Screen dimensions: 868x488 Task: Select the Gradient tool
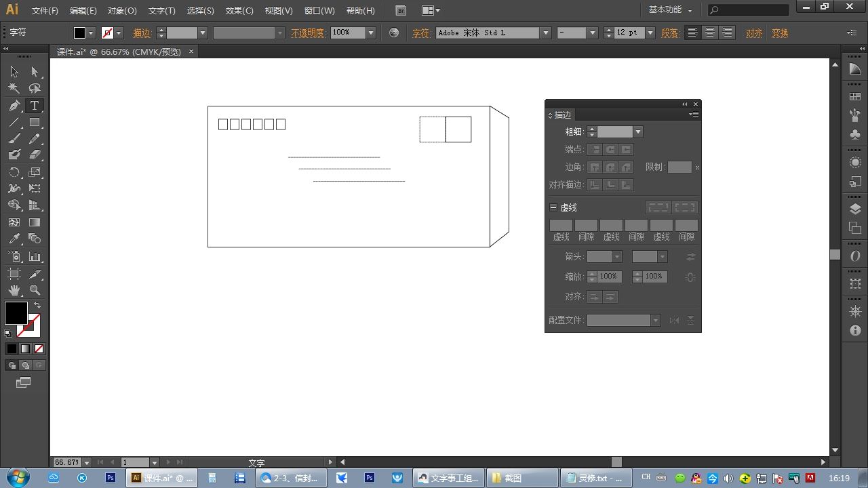tap(35, 222)
